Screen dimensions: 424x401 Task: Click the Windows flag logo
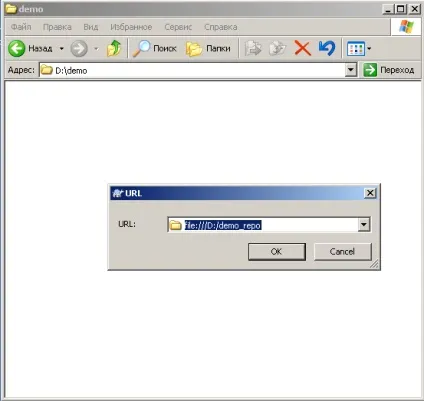(406, 27)
